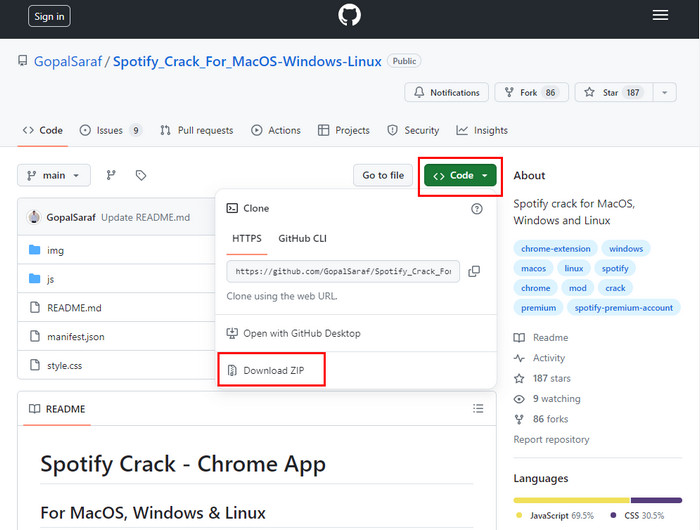The image size is (700, 530).
Task: Open the Star lists dropdown arrow
Action: [x=665, y=92]
